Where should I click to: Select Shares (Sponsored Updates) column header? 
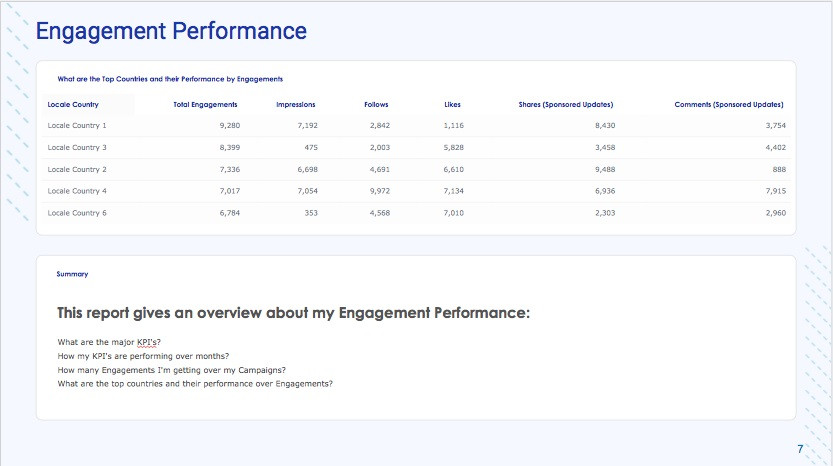pos(566,105)
